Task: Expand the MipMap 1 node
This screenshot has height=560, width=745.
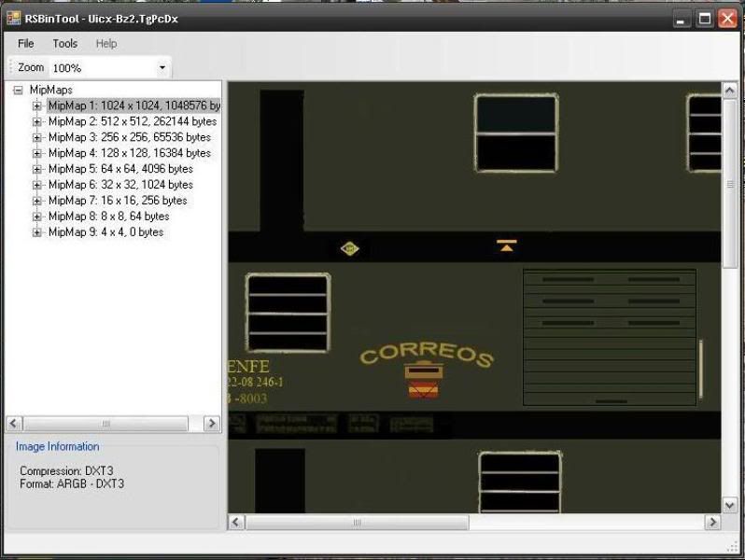Action: (x=37, y=105)
